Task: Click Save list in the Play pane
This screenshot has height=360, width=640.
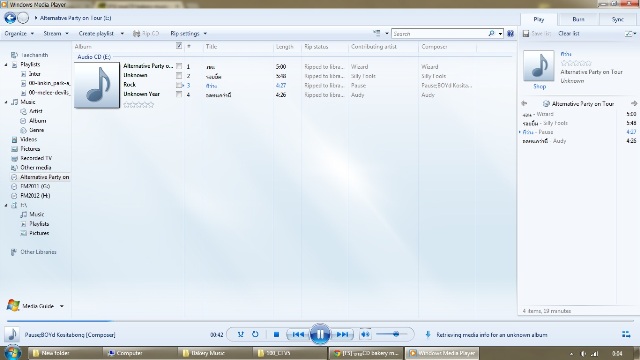Action: coord(537,33)
